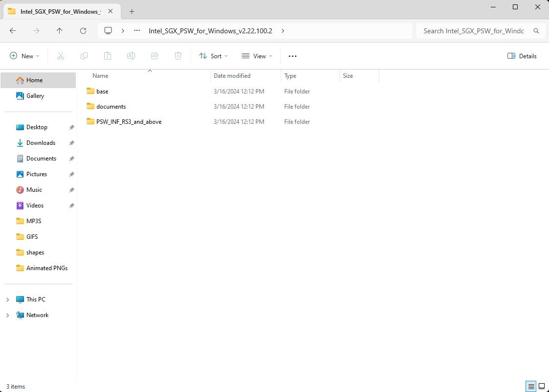Click the pin icon beside Videos
The height and width of the screenshot is (392, 549).
pos(71,206)
